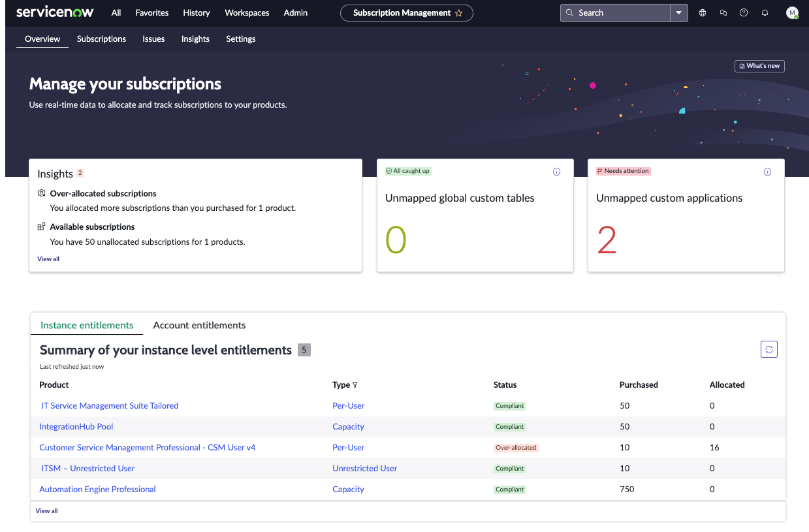The height and width of the screenshot is (532, 809).
Task: Open the chat sidebar discussions icon
Action: pos(723,13)
